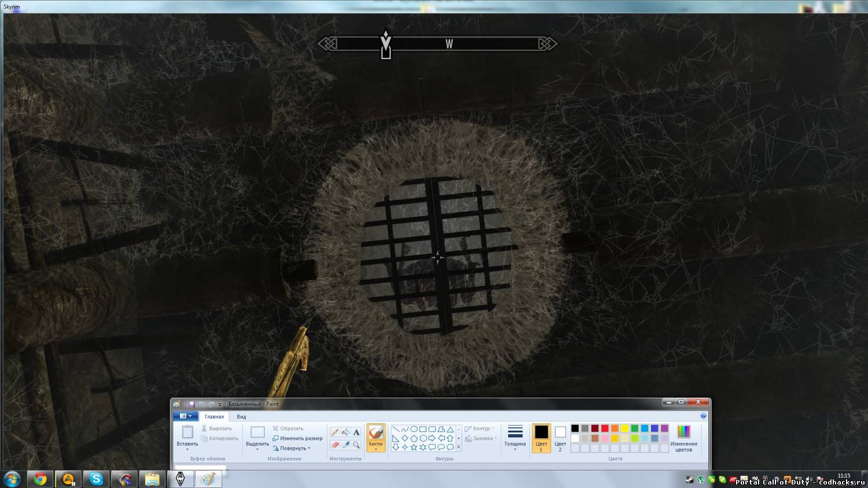
Task: Select the Magnifier tool in Paint
Action: coord(356,445)
